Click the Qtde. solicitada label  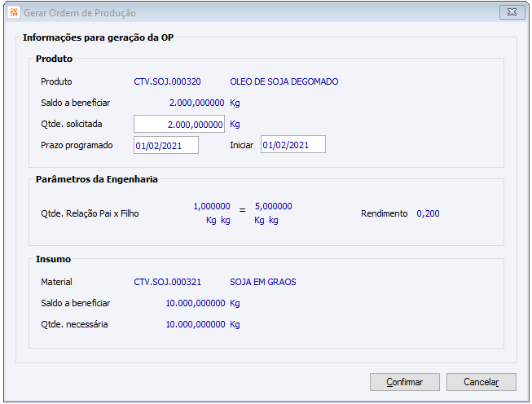(x=71, y=124)
